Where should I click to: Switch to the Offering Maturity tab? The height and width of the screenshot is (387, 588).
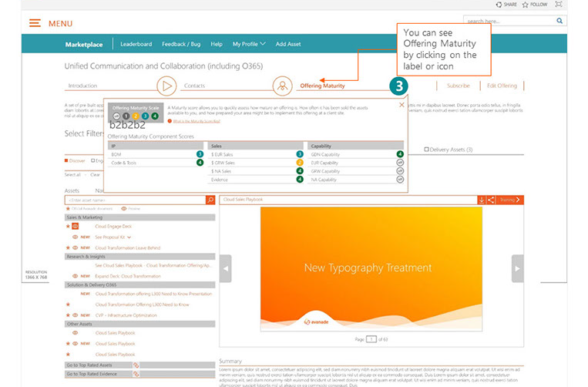[322, 86]
